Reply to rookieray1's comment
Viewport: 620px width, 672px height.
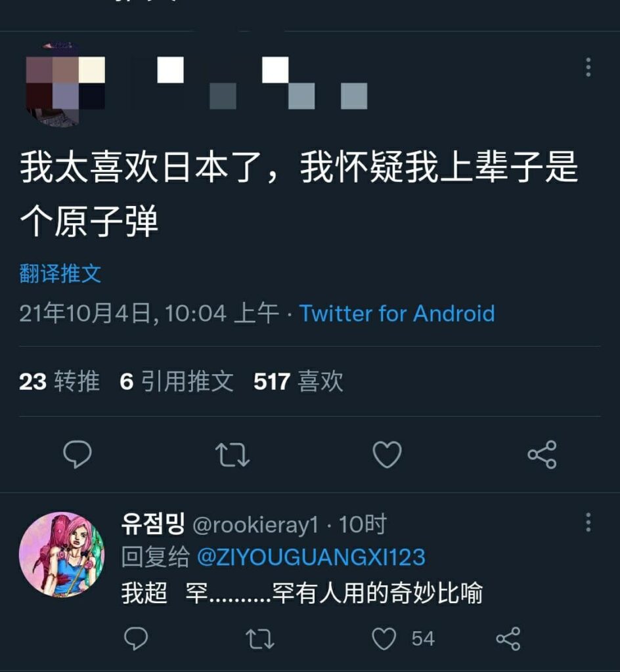136,639
